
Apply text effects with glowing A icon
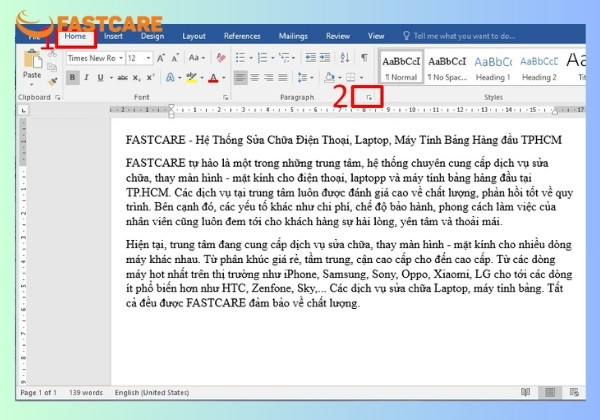(170, 78)
